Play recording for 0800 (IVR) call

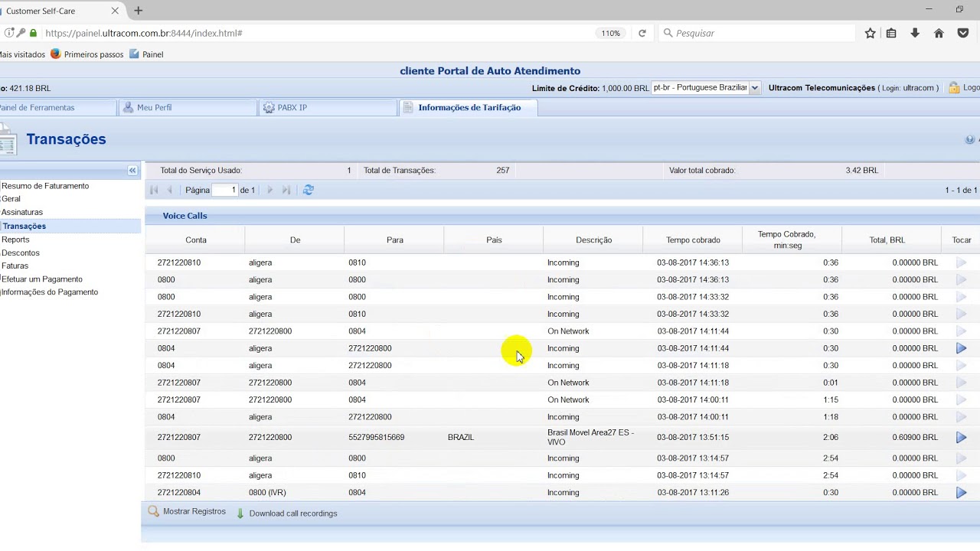pos(961,493)
